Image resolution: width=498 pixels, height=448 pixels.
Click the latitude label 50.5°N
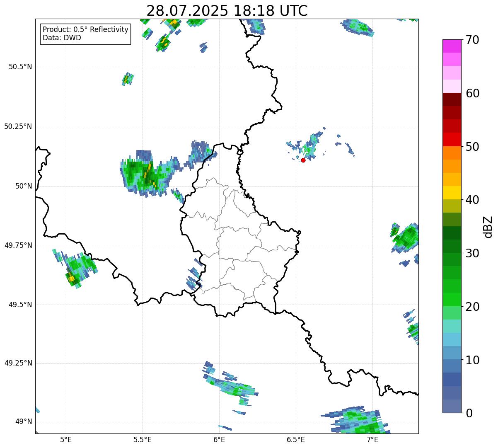[x=20, y=67]
